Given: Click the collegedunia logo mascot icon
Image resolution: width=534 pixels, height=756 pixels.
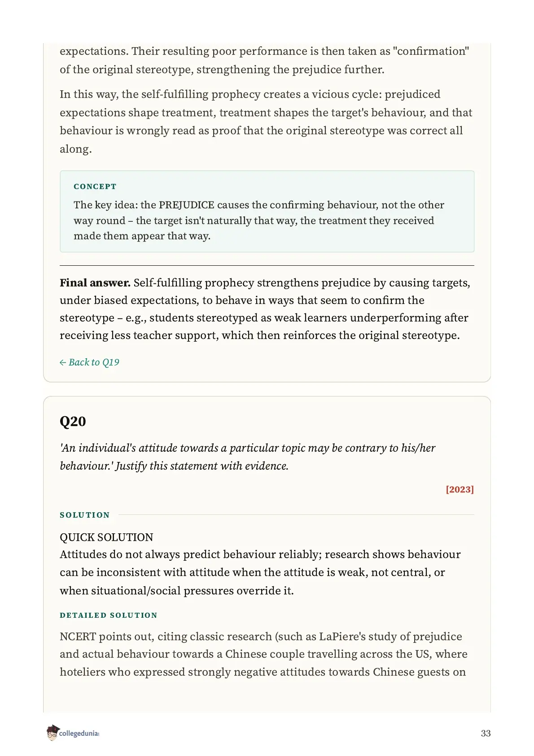Looking at the screenshot, I should (x=53, y=733).
